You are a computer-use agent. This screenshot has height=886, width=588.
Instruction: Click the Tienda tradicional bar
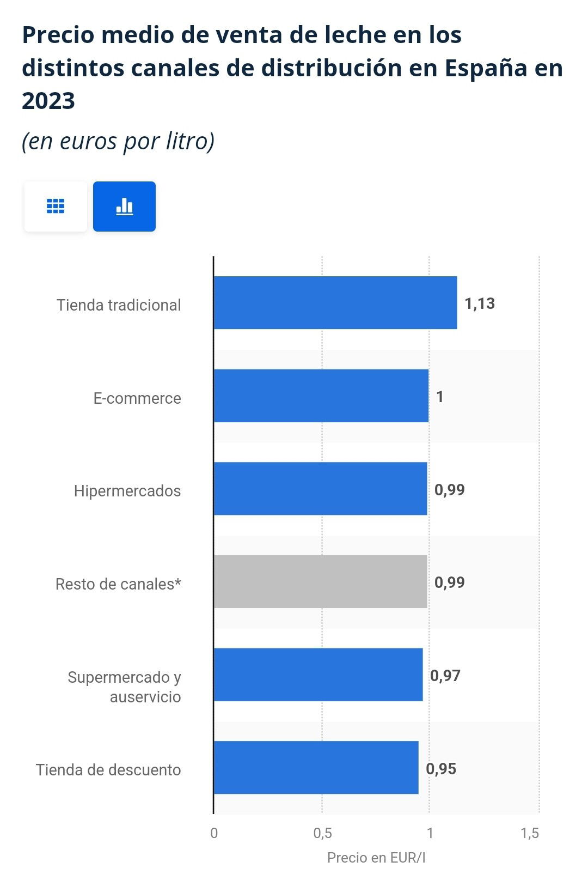[x=335, y=302]
